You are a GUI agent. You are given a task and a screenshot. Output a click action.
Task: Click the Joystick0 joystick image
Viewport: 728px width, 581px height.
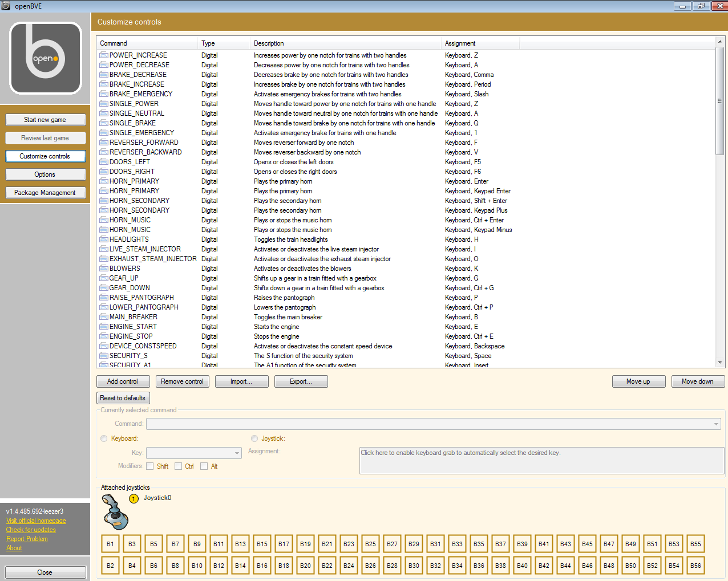tap(115, 512)
